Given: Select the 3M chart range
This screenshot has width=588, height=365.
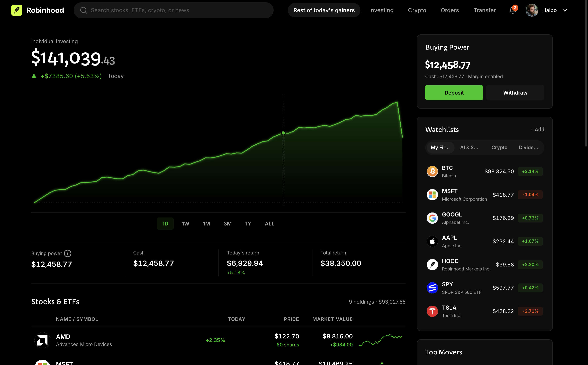Looking at the screenshot, I should point(227,223).
